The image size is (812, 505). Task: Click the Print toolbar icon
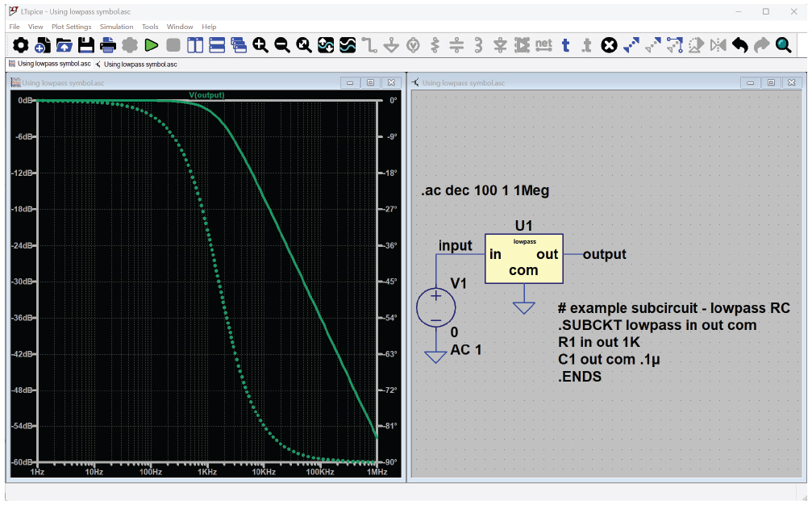pos(107,45)
